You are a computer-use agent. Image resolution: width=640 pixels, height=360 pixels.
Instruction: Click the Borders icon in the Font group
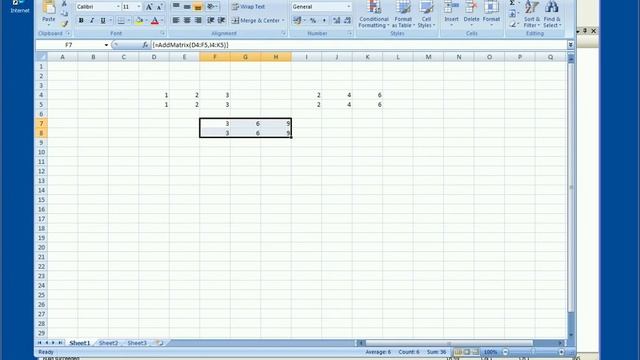tap(121, 21)
